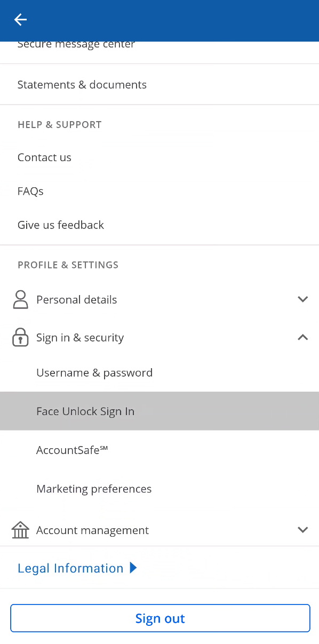Select Face Unlock Sign In
This screenshot has height=644, width=319.
85,411
